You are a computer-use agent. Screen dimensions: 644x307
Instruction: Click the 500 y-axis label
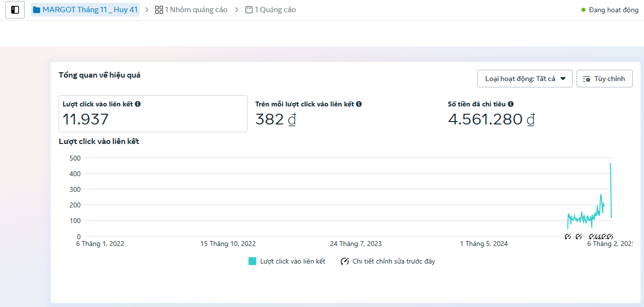pos(75,158)
